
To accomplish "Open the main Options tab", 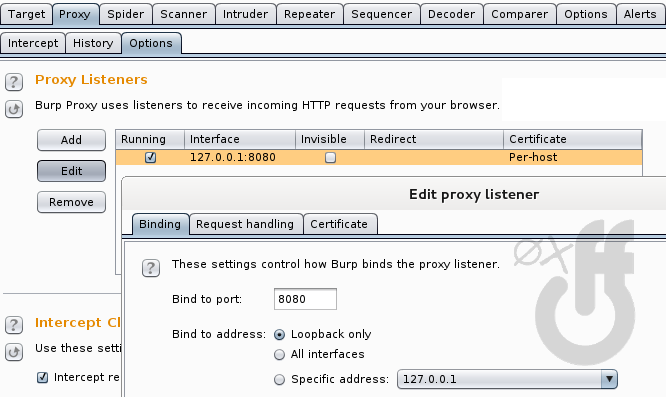I will (x=586, y=14).
